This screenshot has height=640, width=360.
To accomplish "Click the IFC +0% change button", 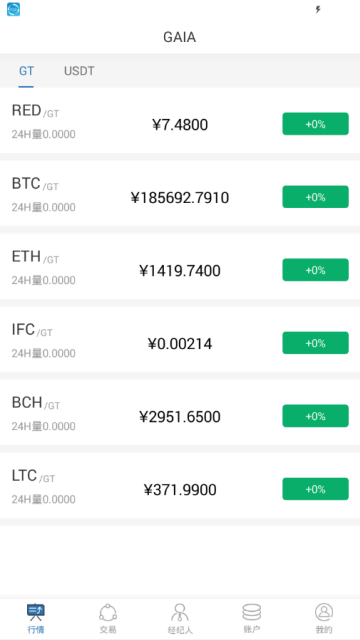I will [x=316, y=343].
